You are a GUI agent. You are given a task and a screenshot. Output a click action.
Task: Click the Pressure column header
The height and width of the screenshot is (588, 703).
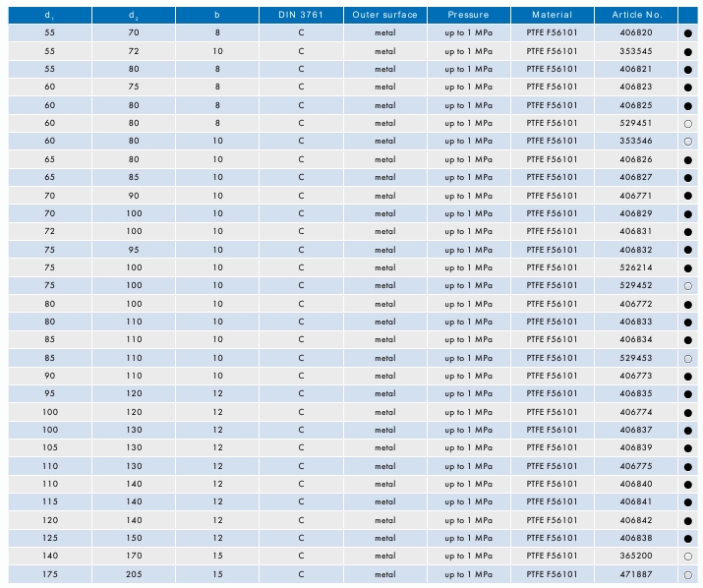468,15
